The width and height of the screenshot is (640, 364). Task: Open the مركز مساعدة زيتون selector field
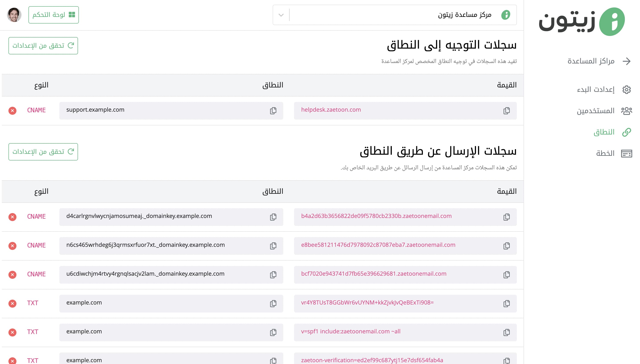pos(394,15)
